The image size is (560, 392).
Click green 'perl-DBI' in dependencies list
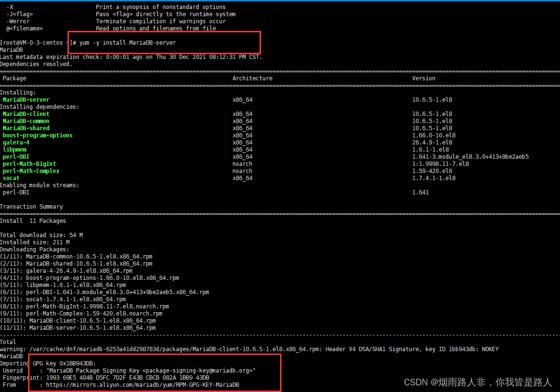point(16,157)
